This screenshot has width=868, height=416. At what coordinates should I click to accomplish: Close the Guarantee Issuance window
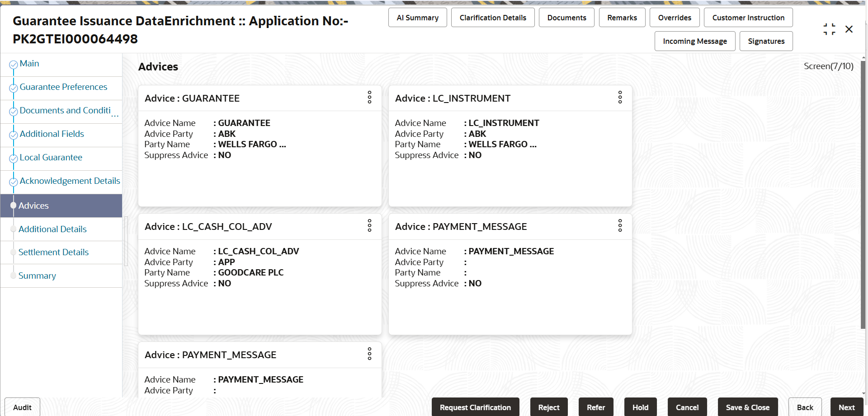(x=849, y=29)
